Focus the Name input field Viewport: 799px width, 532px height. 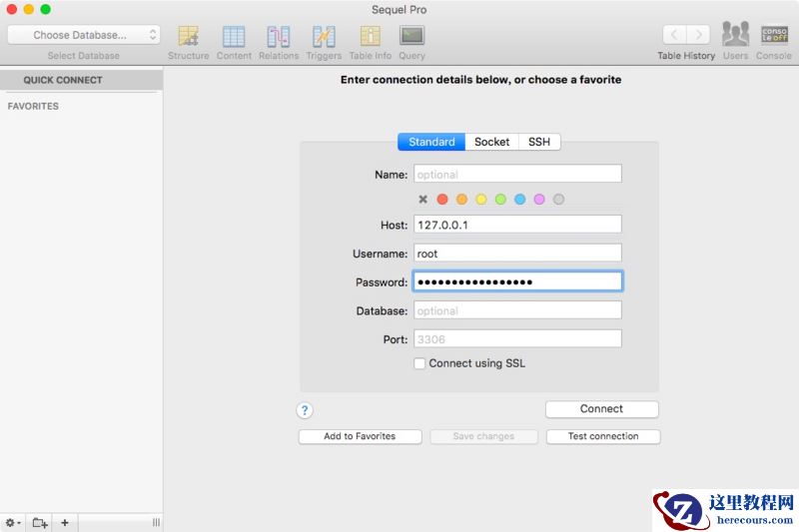[517, 174]
